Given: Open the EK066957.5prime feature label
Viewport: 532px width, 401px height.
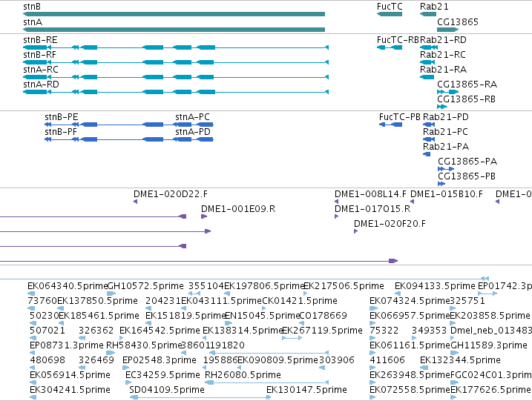Looking at the screenshot, I should (x=410, y=316).
